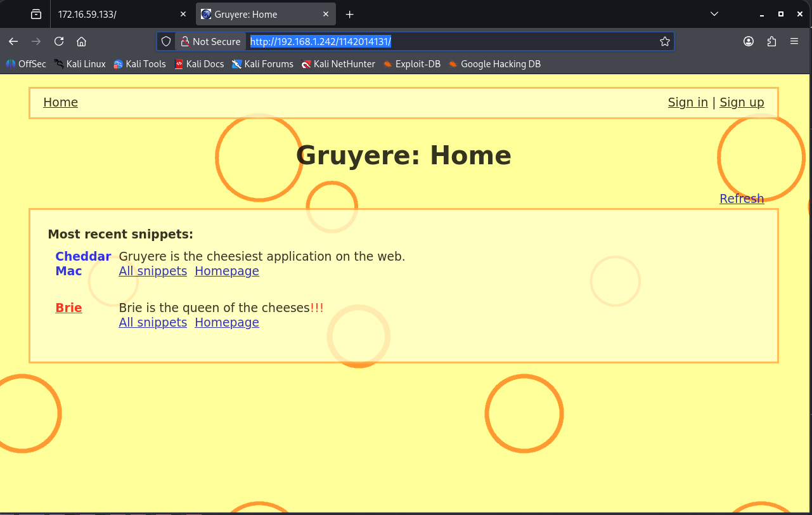This screenshot has height=515, width=812.
Task: Click the 'Brie is the queen' snippet text
Action: 221,308
